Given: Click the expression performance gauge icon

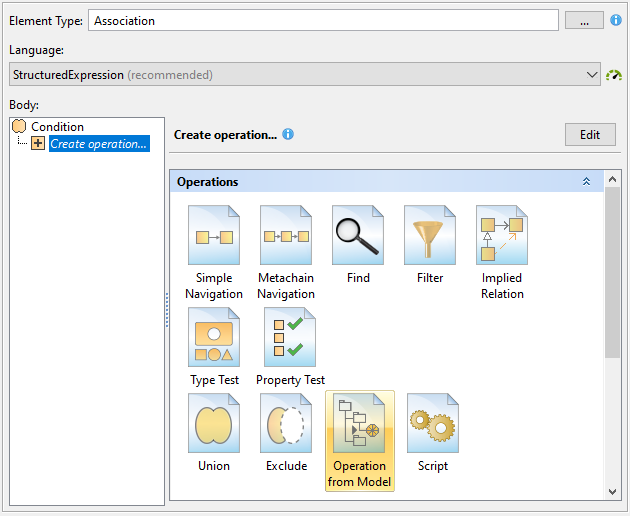Looking at the screenshot, I should [x=614, y=75].
